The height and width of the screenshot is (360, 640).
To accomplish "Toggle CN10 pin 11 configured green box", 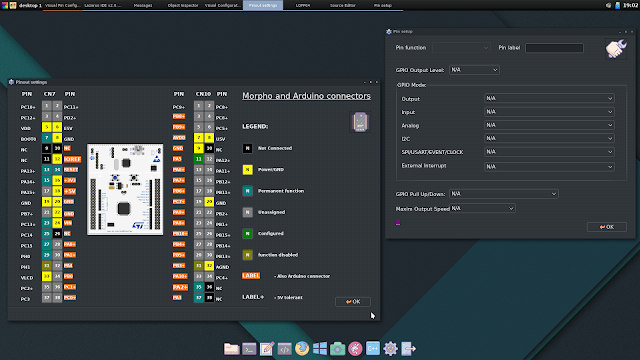I will 198,159.
